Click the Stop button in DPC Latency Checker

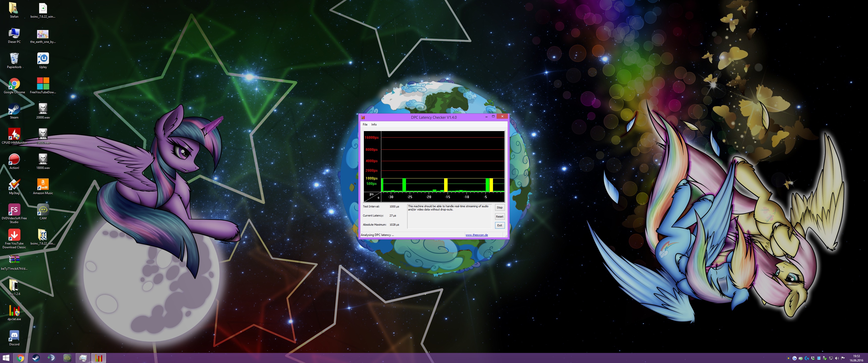coord(499,207)
